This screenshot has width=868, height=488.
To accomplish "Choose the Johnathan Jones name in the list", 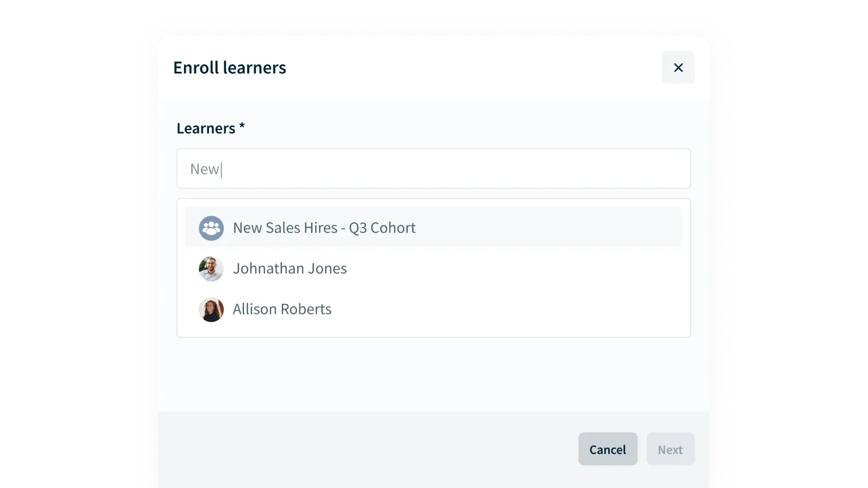I will coord(290,268).
